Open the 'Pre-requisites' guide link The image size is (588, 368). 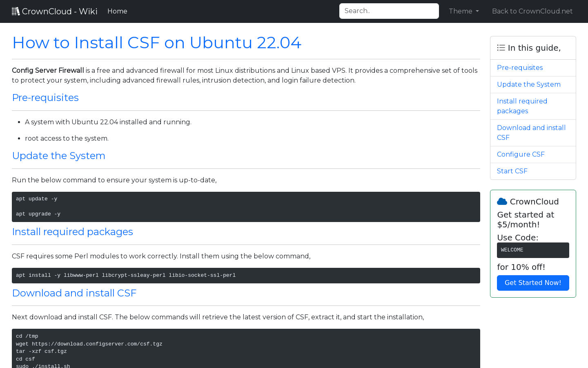click(520, 67)
